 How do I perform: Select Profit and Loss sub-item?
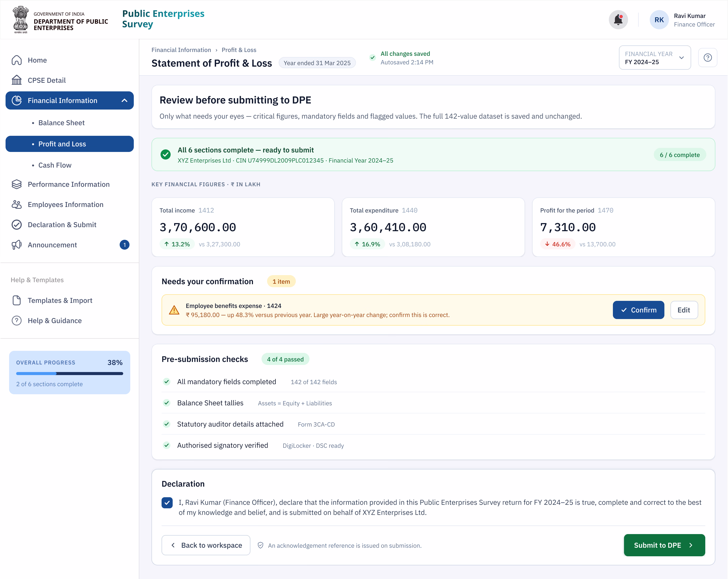(x=70, y=144)
